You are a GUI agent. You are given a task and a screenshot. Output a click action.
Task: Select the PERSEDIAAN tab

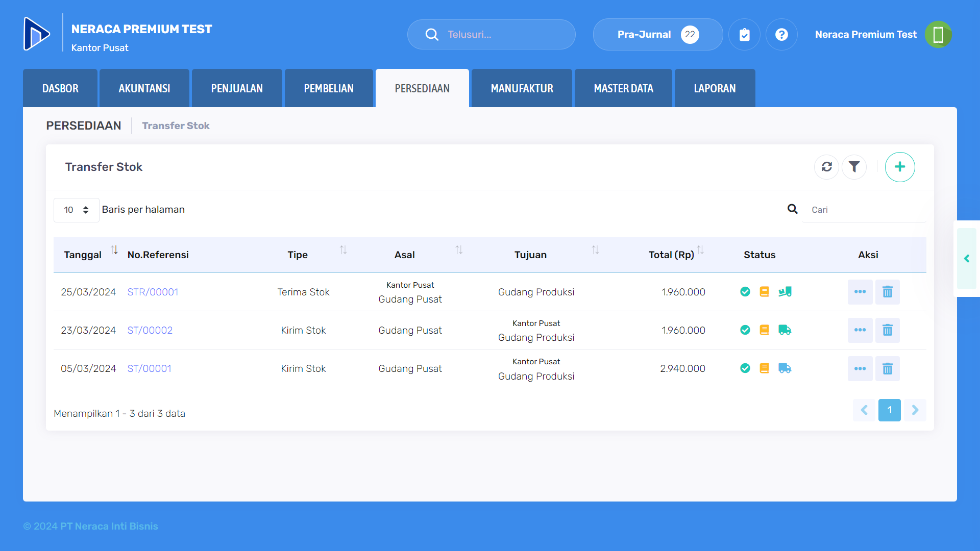[422, 88]
